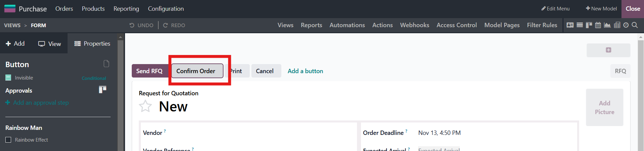The height and width of the screenshot is (151, 644).
Task: Open the Search view magnifier icon
Action: pos(635,25)
